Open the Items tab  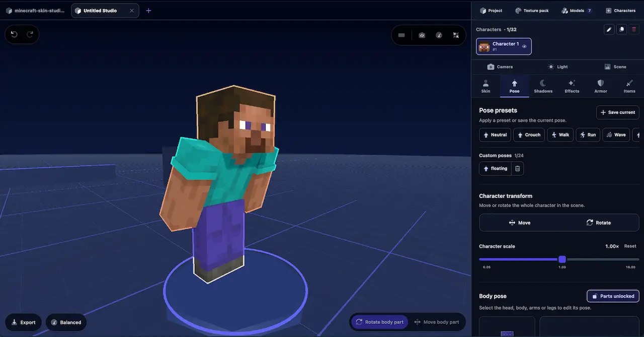point(629,86)
